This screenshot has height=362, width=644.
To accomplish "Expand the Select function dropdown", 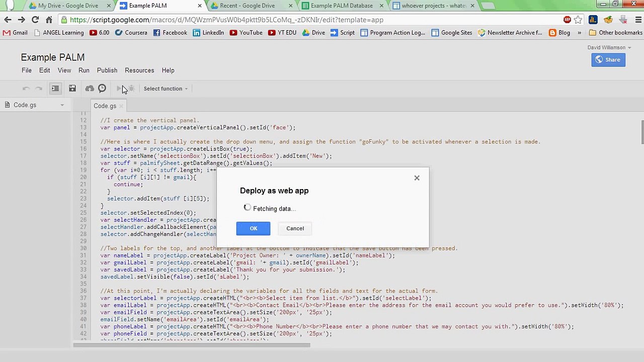I will click(x=166, y=88).
